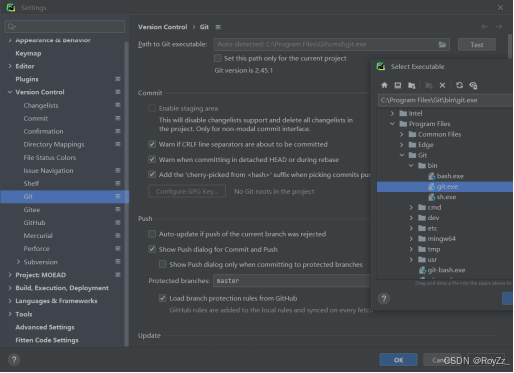Toggle Warn when committing in detached HEAD

pyautogui.click(x=152, y=159)
